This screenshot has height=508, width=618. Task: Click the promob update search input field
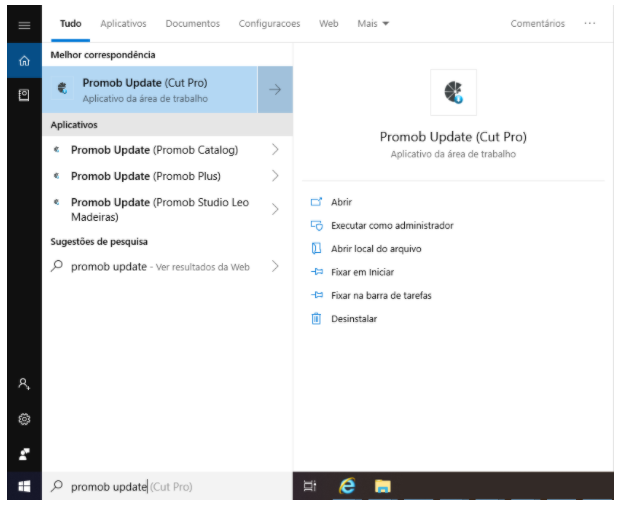[168, 486]
